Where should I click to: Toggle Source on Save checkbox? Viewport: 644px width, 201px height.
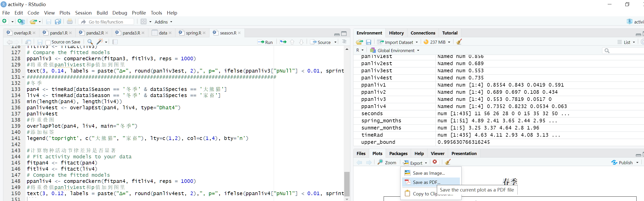(x=48, y=42)
